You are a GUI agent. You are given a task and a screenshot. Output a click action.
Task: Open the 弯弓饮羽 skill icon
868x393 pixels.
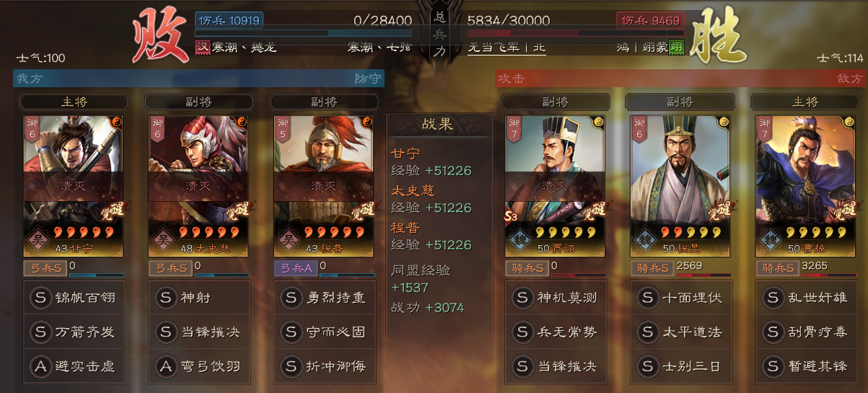coord(166,366)
